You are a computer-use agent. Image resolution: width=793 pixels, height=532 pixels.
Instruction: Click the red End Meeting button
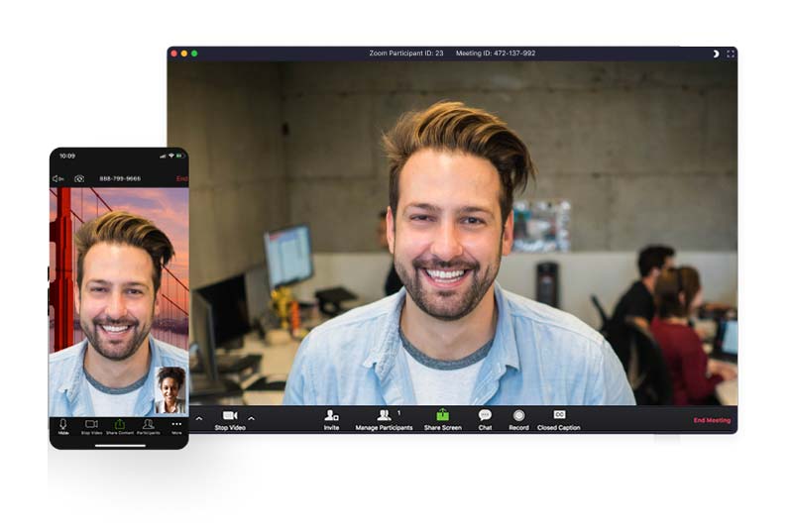pos(711,420)
